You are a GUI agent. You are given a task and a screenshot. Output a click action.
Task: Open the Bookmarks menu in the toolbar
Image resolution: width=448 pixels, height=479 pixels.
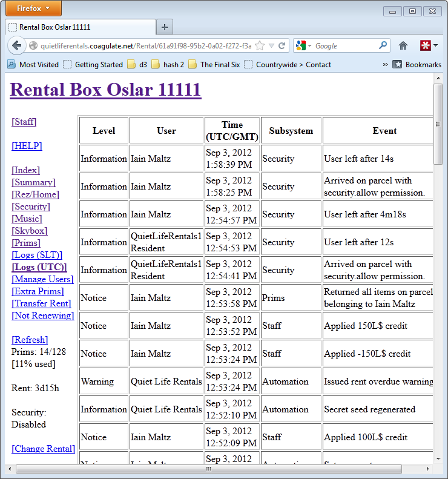point(417,65)
